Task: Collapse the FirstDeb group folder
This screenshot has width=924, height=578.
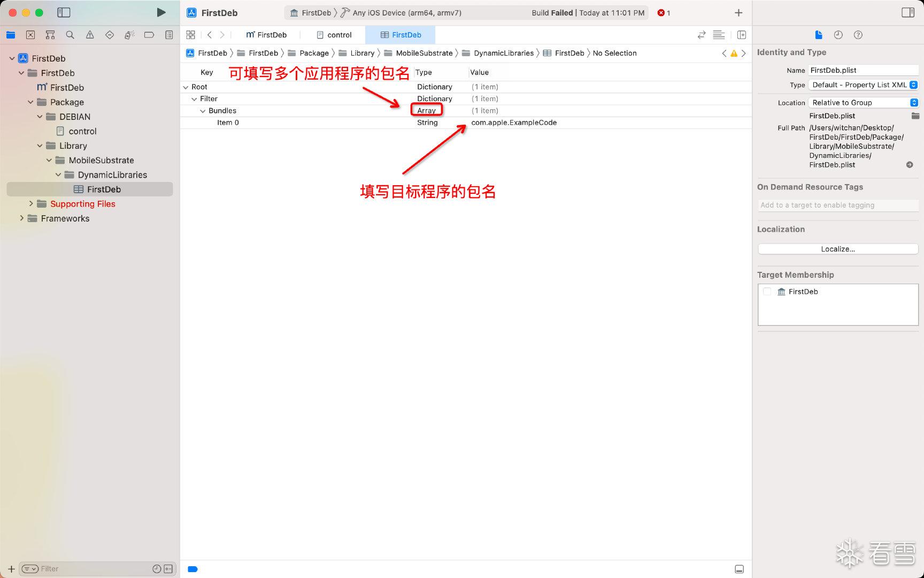Action: pos(21,73)
